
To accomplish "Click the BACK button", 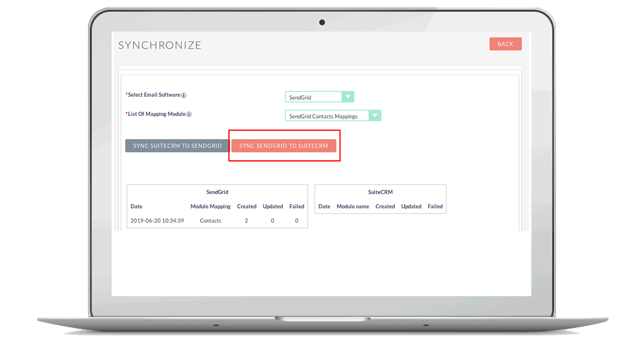I will 505,44.
